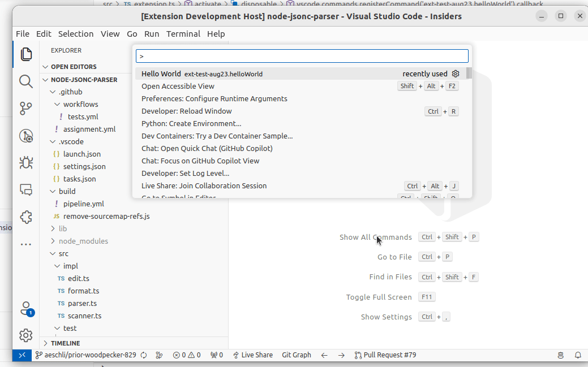Open the Search view in the activity bar
588x367 pixels.
(x=25, y=81)
